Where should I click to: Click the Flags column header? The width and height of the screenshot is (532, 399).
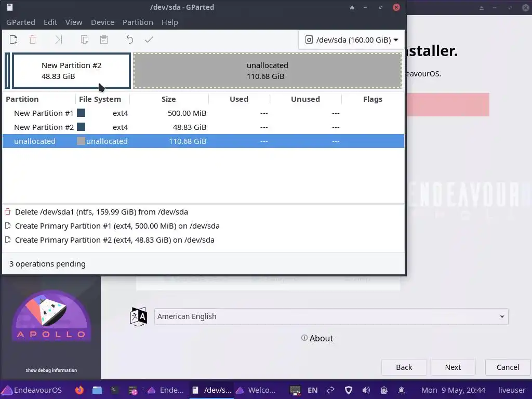(x=373, y=99)
